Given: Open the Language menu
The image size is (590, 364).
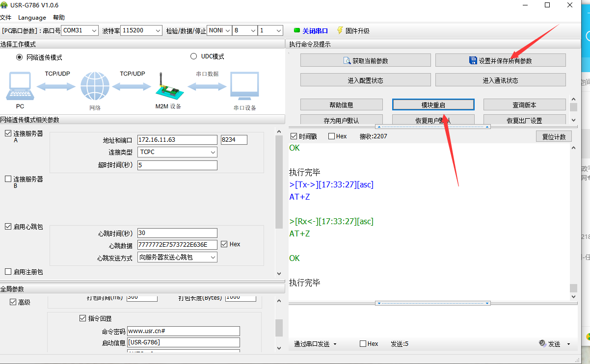Looking at the screenshot, I should pos(32,18).
